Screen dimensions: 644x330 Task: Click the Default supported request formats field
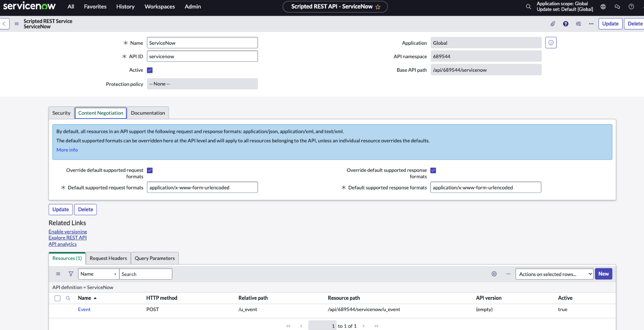click(202, 187)
